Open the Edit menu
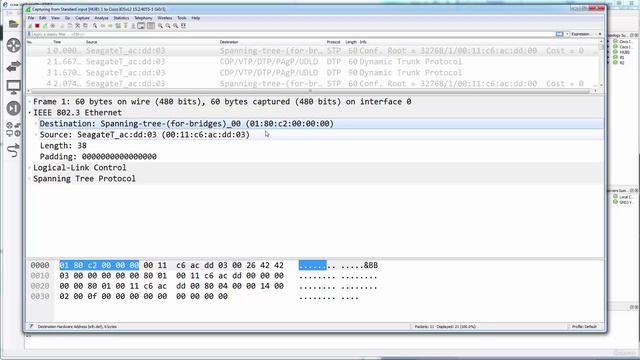Image resolution: width=640 pixels, height=360 pixels. click(42, 18)
